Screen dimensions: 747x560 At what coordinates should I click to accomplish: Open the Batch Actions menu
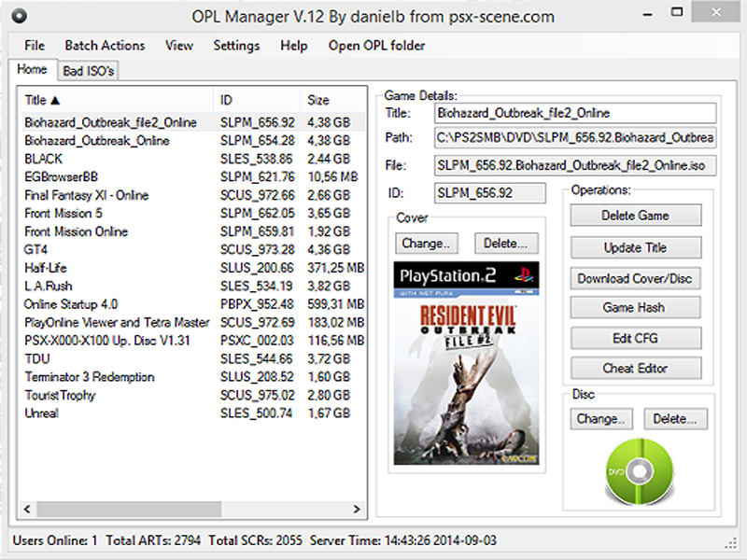(105, 45)
